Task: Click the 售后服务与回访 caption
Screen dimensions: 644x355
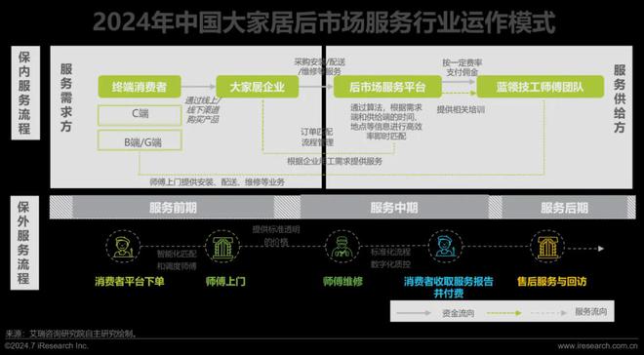Action: pos(551,282)
